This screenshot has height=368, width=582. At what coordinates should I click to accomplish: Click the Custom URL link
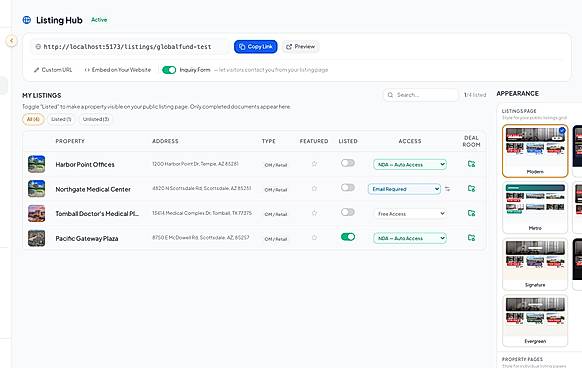coord(53,70)
